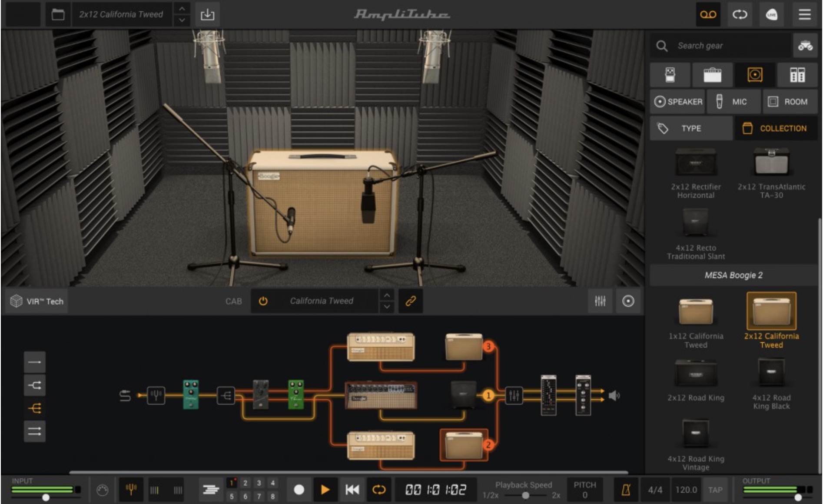Click the save preset download icon
The width and height of the screenshot is (823, 504).
[x=207, y=14]
